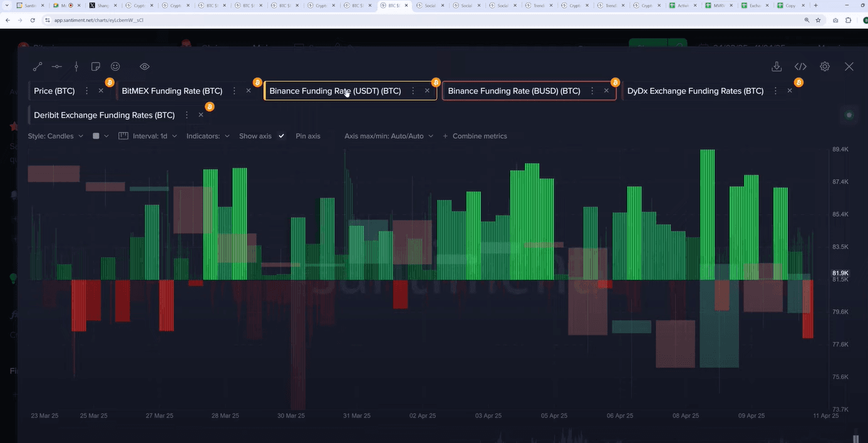Screen dimensions: 868x443
Task: Open the emoji sticker picker
Action: pos(115,66)
